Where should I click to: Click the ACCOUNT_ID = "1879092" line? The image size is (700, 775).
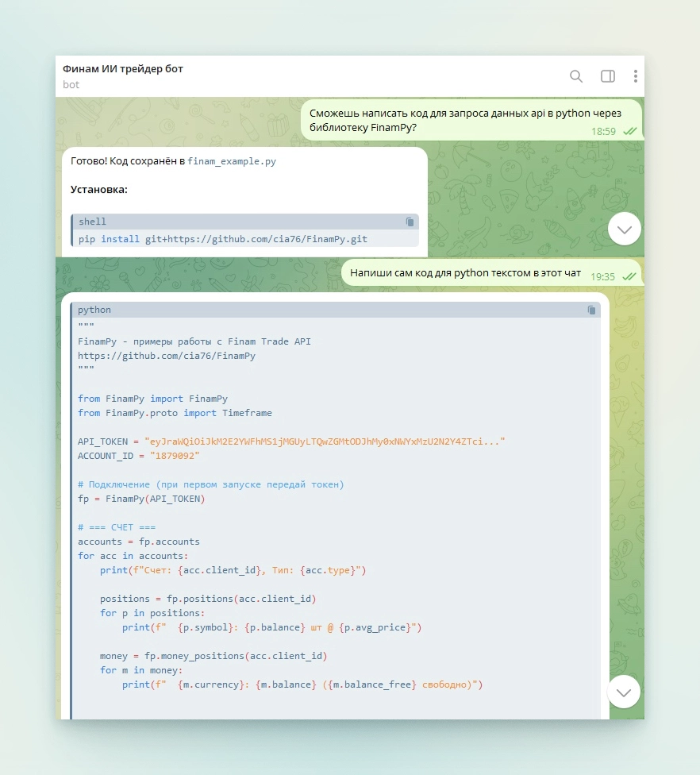coord(138,456)
